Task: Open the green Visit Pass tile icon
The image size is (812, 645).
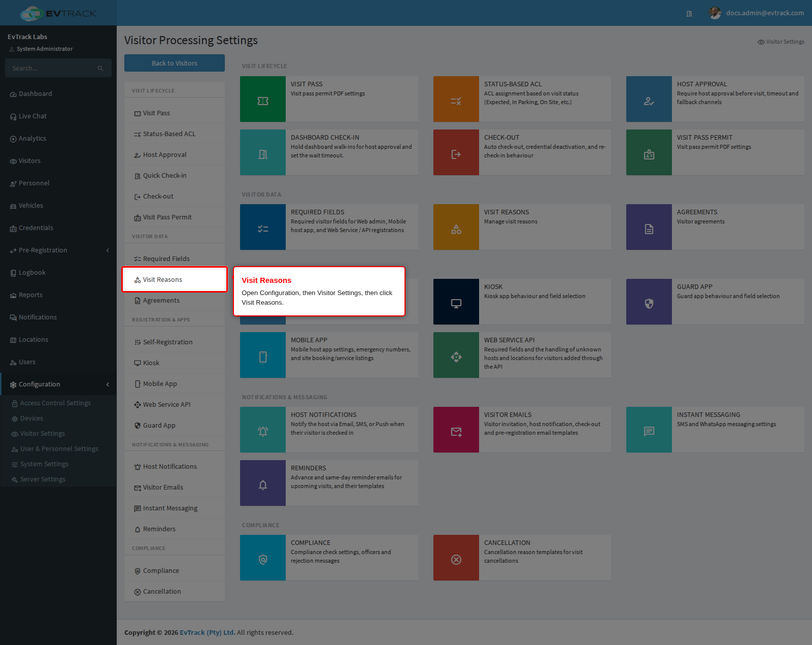Action: pos(263,99)
